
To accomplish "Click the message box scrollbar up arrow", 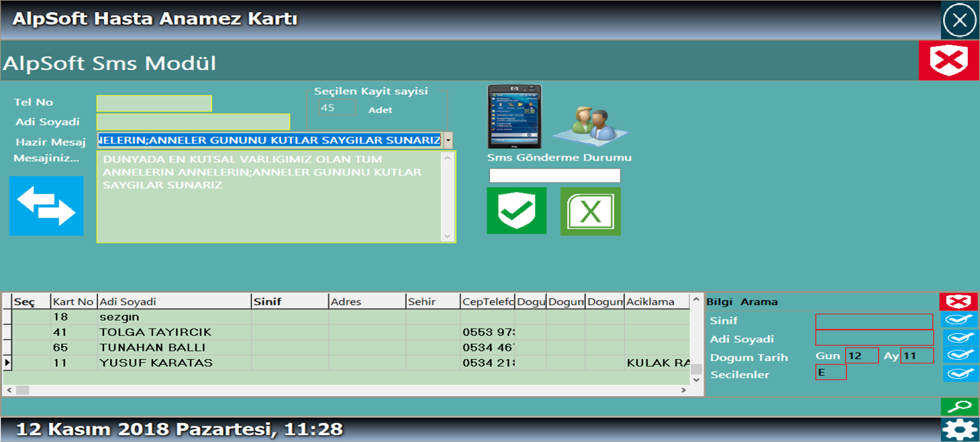I will tap(448, 158).
